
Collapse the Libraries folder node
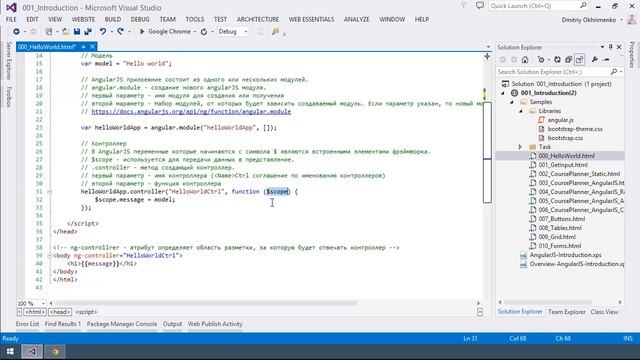(521, 111)
